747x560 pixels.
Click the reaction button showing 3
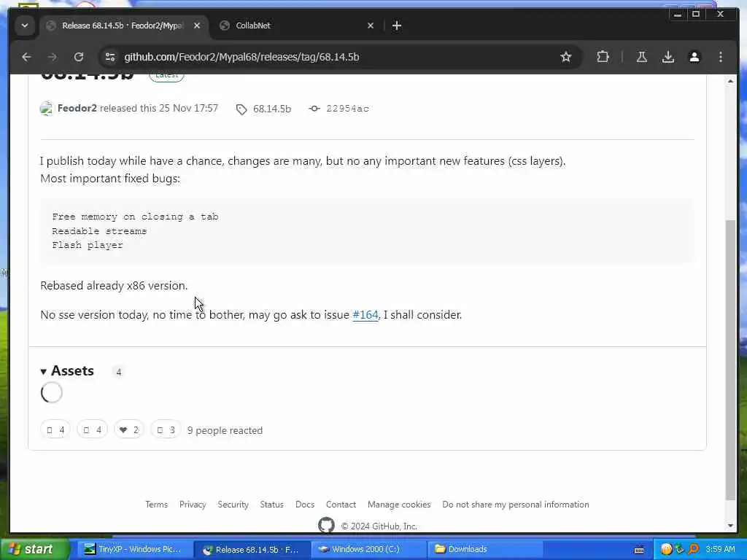tap(166, 430)
